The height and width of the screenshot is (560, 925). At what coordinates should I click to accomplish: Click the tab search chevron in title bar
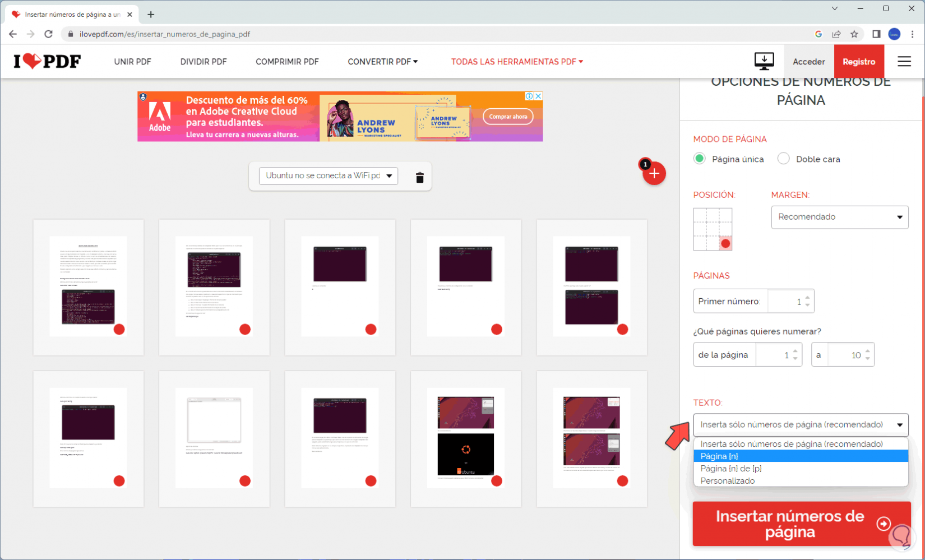tap(834, 8)
